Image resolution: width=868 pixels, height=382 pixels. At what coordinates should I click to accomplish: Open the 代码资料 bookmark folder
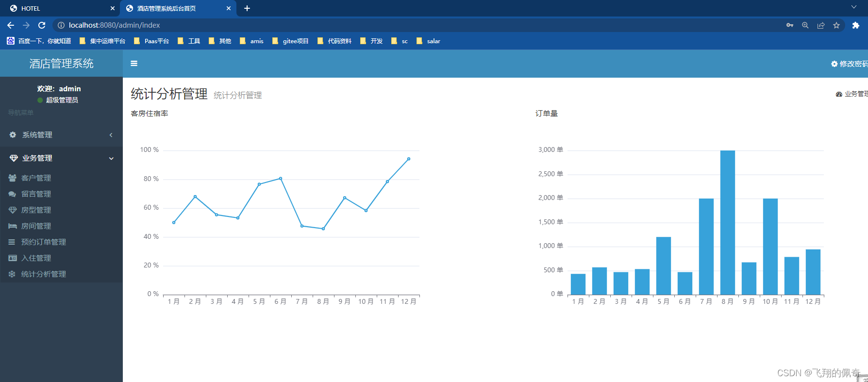click(x=334, y=41)
